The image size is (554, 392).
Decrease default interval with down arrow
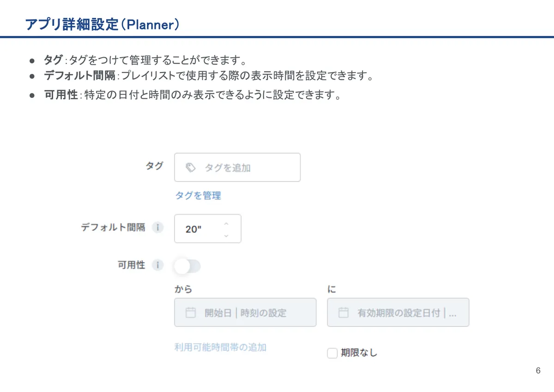tap(226, 235)
